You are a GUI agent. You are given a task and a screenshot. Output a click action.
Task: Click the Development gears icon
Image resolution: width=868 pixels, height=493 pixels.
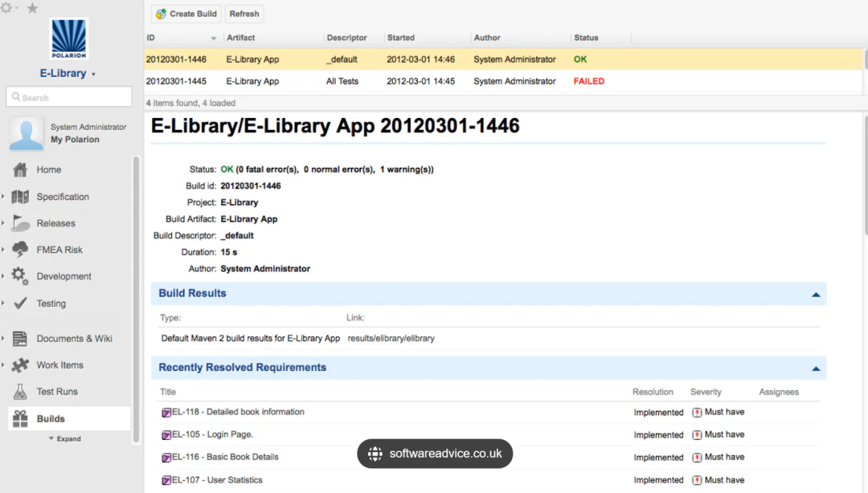coord(21,276)
